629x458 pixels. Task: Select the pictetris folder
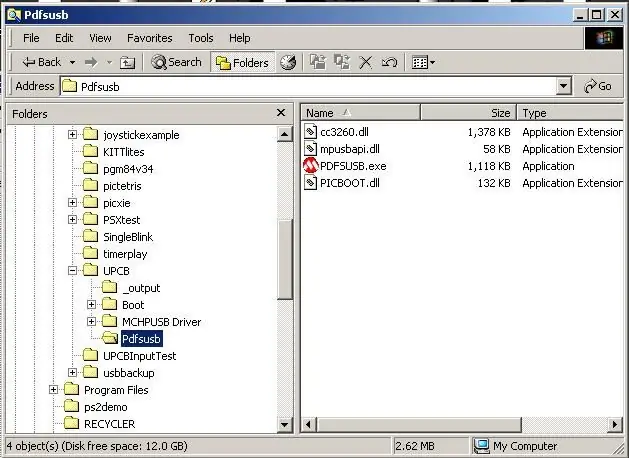[122, 186]
